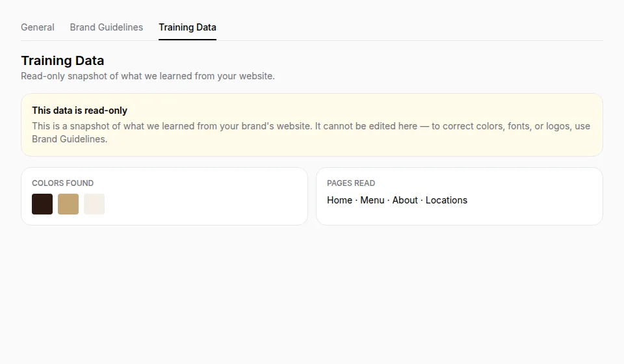This screenshot has width=624, height=364.
Task: Select the Training Data tab
Action: click(187, 27)
